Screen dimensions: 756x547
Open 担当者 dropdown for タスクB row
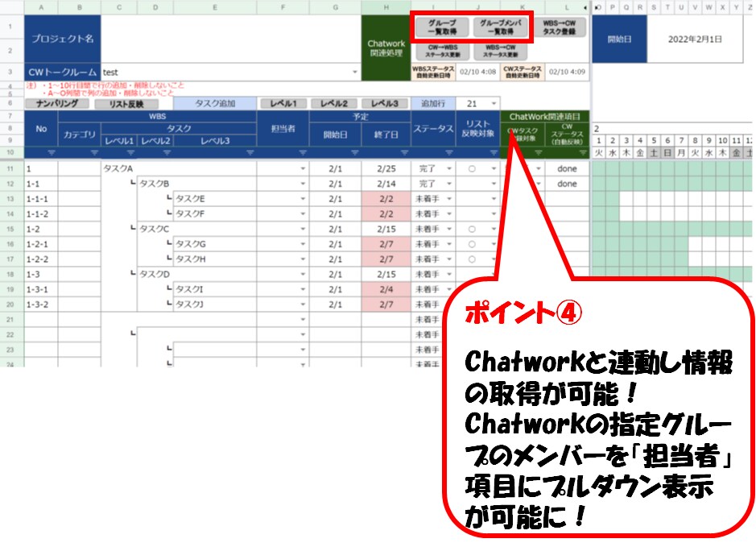point(303,184)
